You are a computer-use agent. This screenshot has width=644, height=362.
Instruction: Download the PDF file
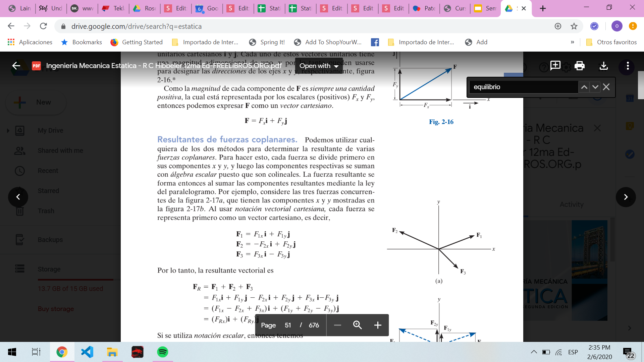603,66
